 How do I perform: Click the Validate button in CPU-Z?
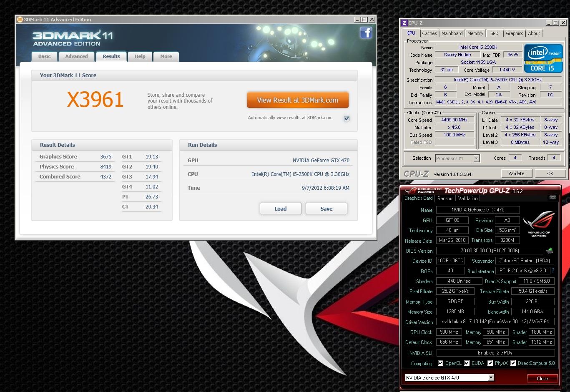pos(516,173)
